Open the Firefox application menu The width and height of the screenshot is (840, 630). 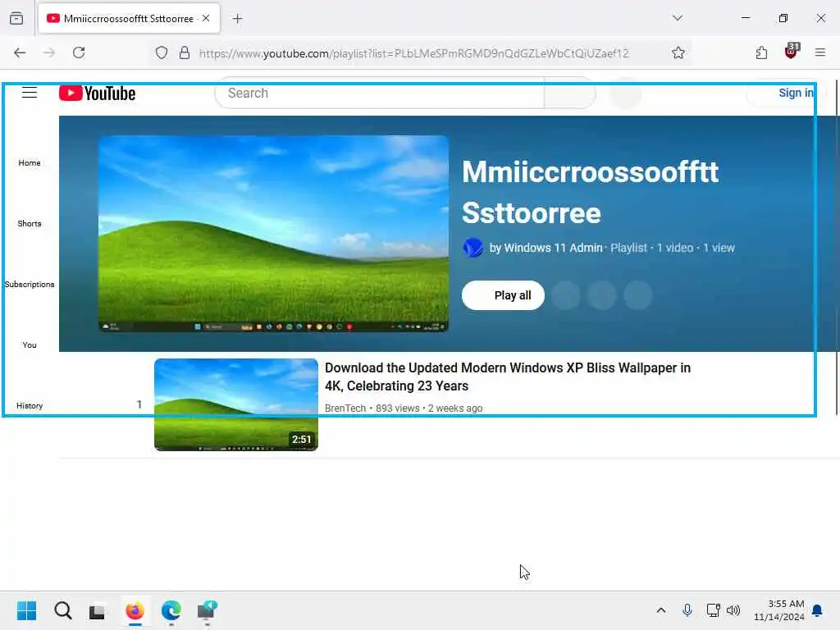point(820,52)
